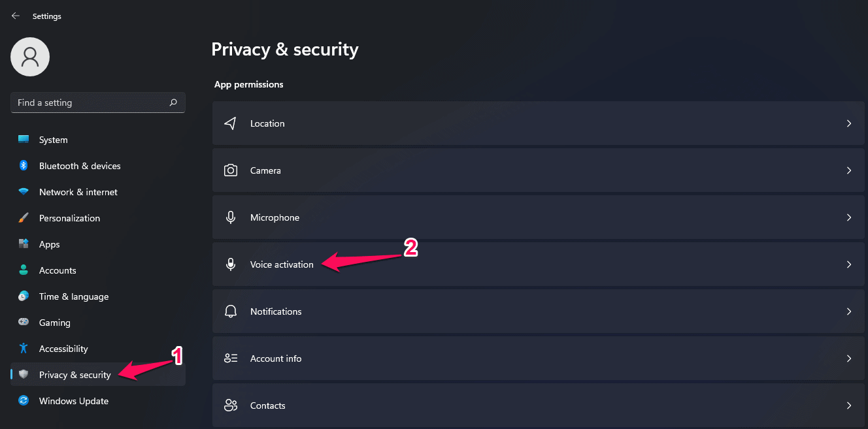Select Accounts in the sidebar
This screenshot has height=429, width=868.
58,270
